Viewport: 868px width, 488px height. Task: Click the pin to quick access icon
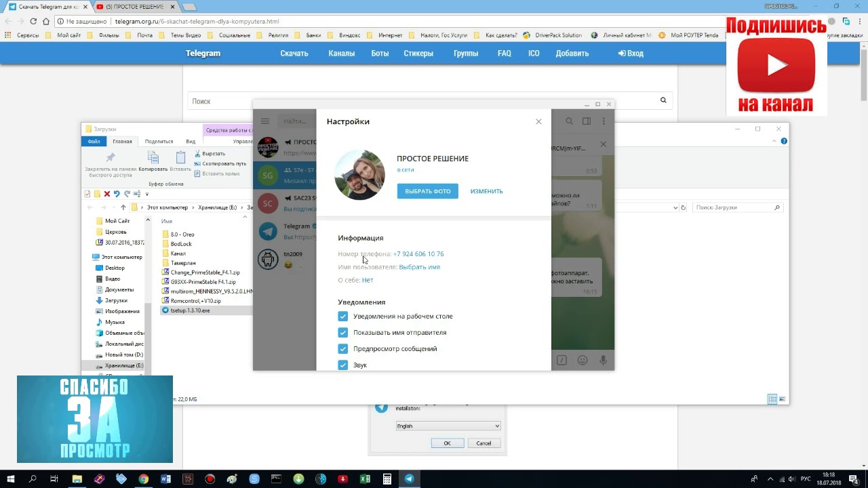point(111,157)
